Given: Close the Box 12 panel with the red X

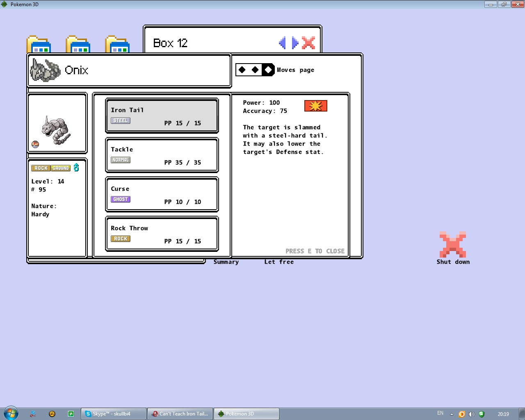Looking at the screenshot, I should click(x=308, y=43).
